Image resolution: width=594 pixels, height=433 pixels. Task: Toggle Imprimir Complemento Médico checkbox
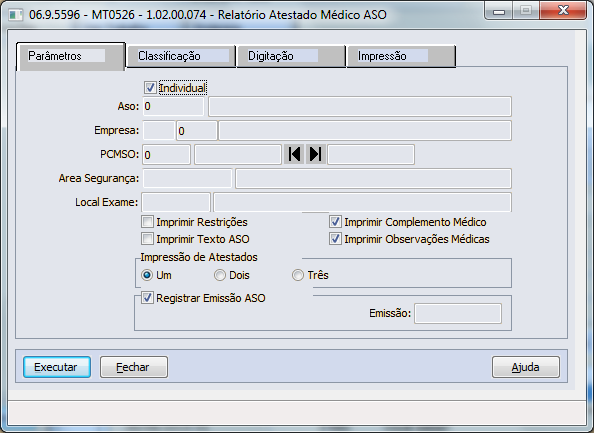[335, 222]
